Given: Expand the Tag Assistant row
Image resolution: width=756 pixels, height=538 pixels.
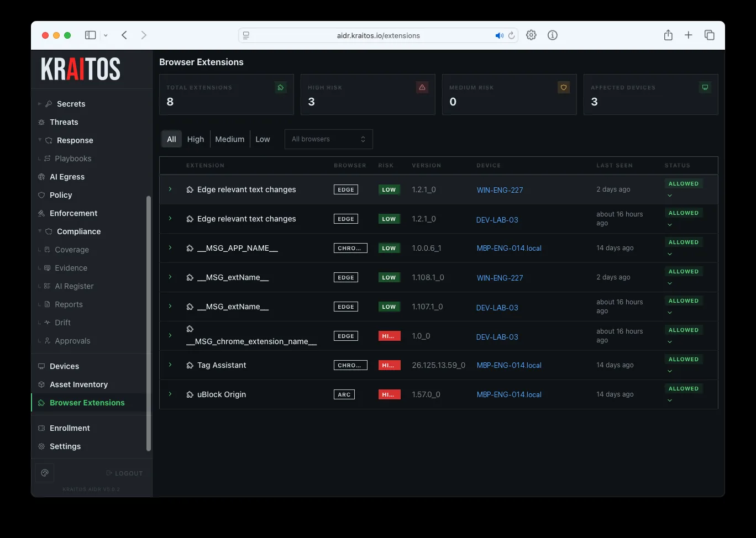Looking at the screenshot, I should 170,365.
